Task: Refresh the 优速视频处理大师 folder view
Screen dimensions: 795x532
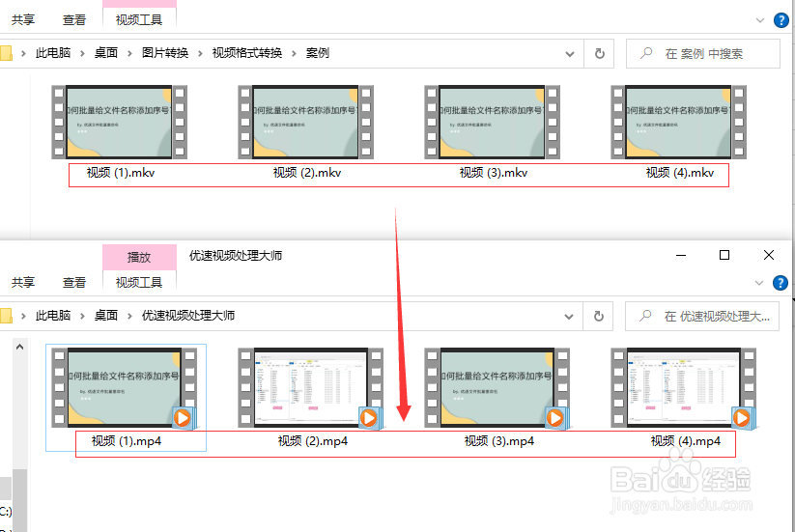Action: click(598, 316)
